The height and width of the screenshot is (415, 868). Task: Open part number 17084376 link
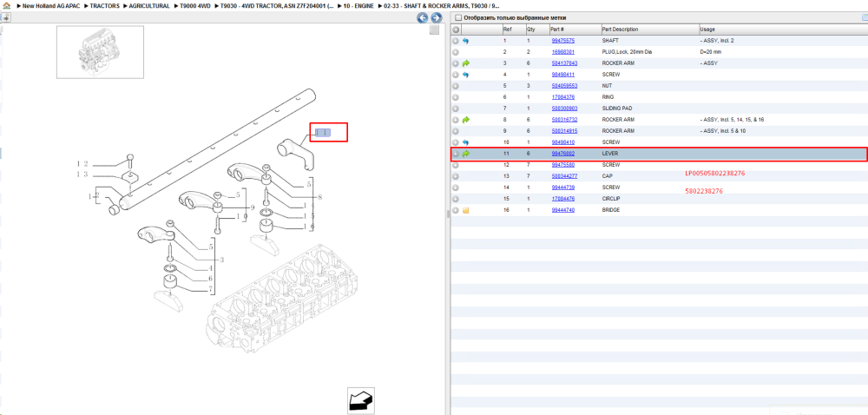coord(563,97)
